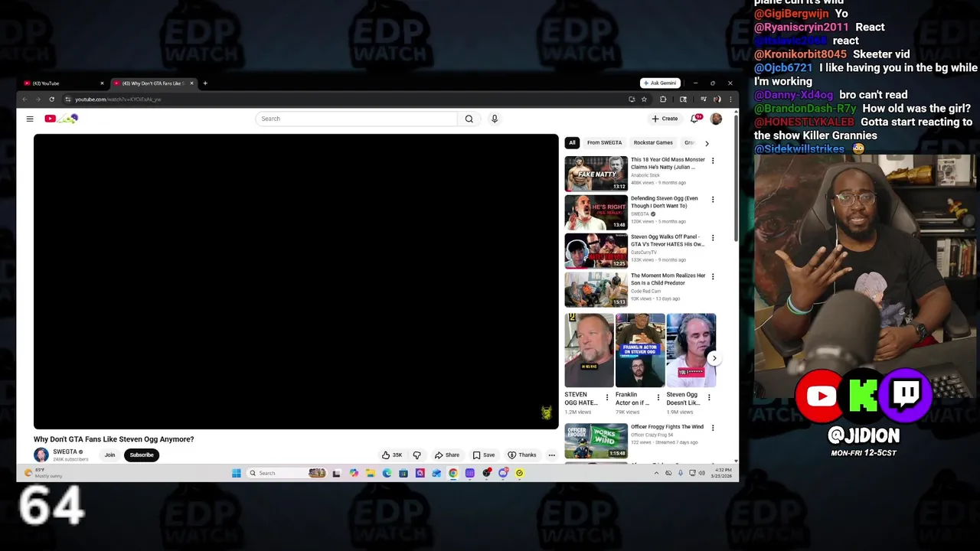
Task: Show hidden system tray icons chevron
Action: (656, 473)
